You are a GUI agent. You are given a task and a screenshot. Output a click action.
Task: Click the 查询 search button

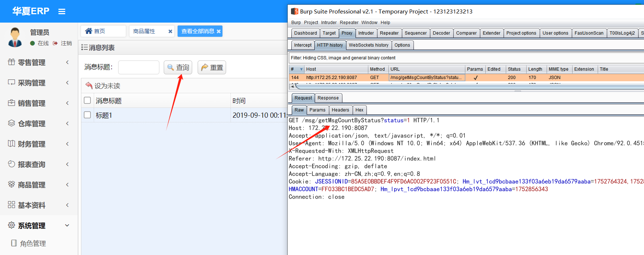(x=178, y=67)
